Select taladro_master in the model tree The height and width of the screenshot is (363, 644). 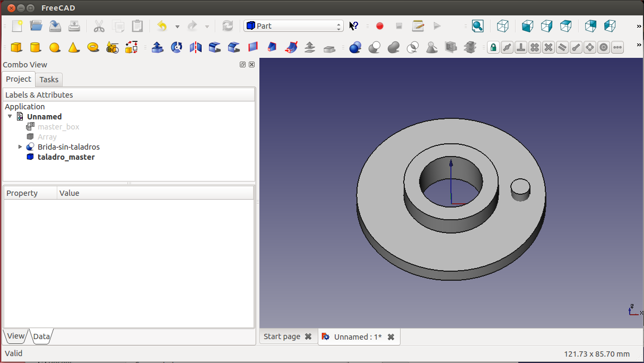pyautogui.click(x=66, y=157)
